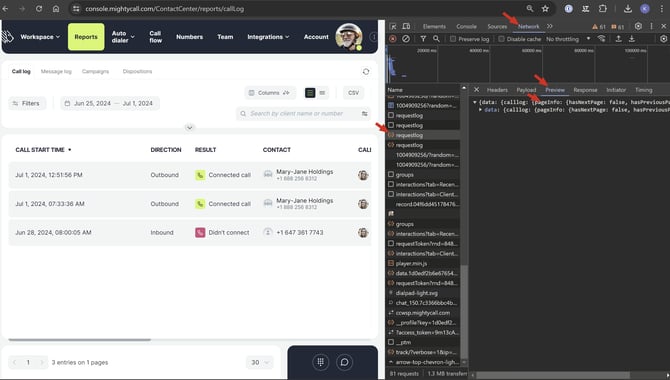Show more DevTools tabs

[550, 26]
